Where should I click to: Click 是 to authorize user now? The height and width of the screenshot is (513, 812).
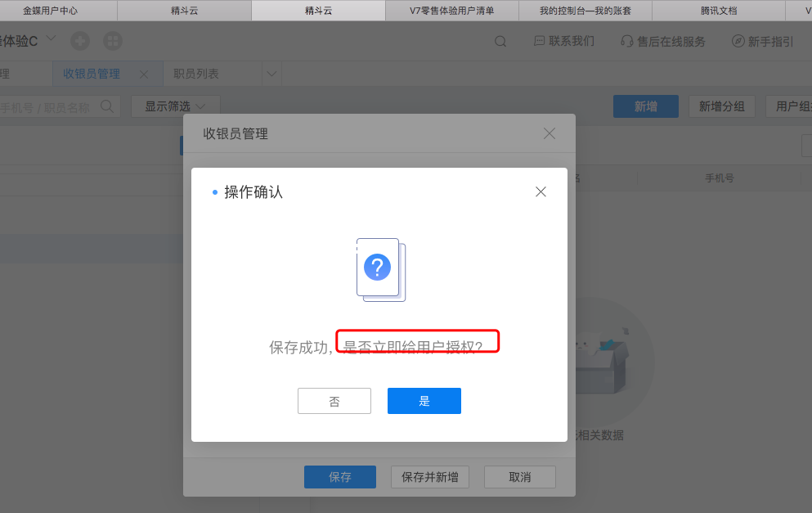coord(424,401)
